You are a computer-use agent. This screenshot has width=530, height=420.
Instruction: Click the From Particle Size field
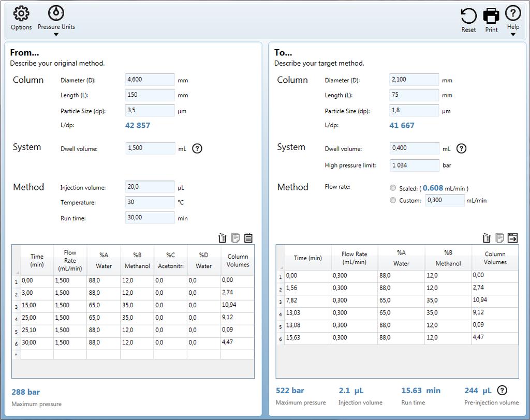click(150, 111)
